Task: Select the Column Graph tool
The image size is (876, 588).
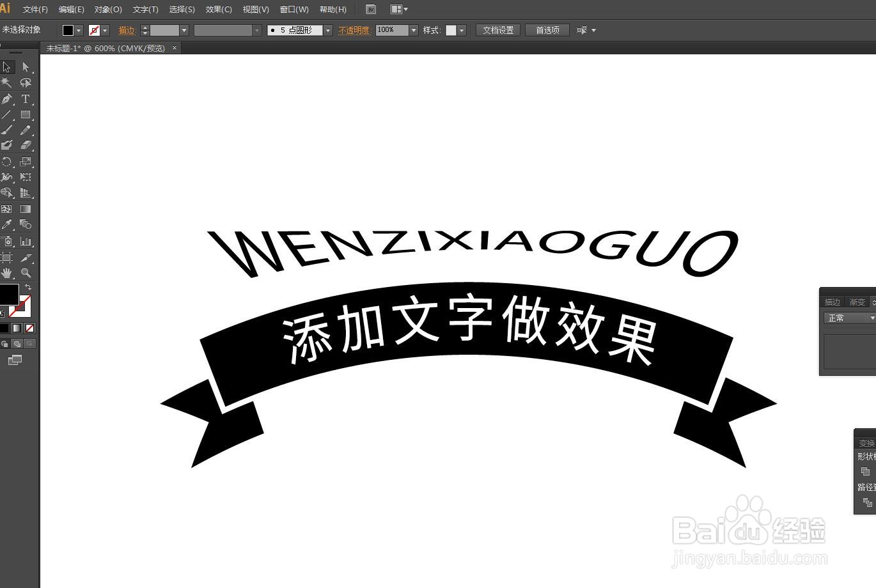Action: pos(26,241)
